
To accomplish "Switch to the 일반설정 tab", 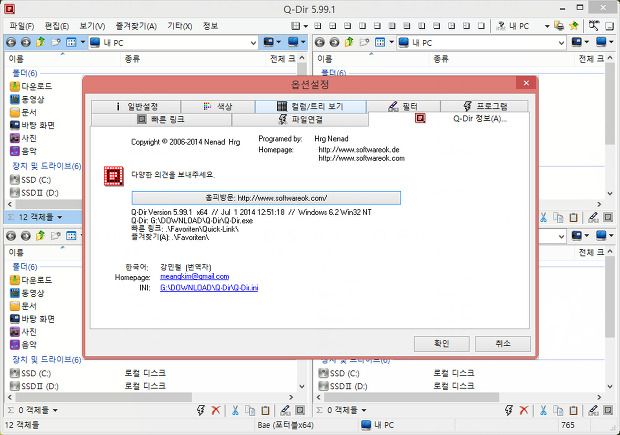I will 136,106.
